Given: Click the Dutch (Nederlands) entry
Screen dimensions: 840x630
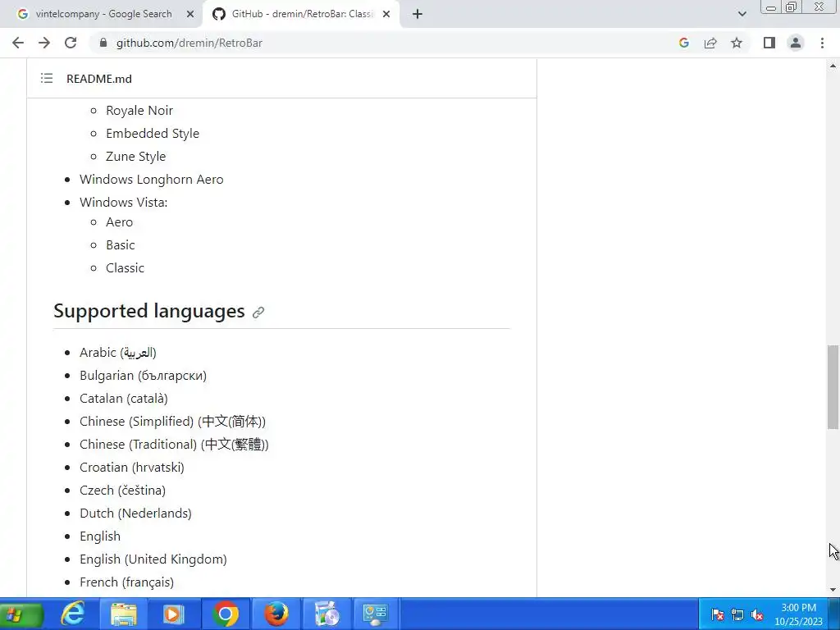Looking at the screenshot, I should coord(135,514).
